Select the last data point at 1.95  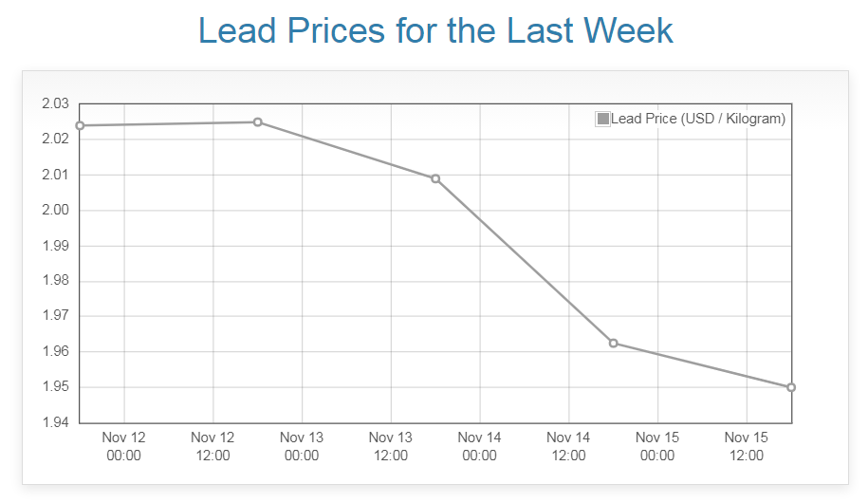point(791,387)
